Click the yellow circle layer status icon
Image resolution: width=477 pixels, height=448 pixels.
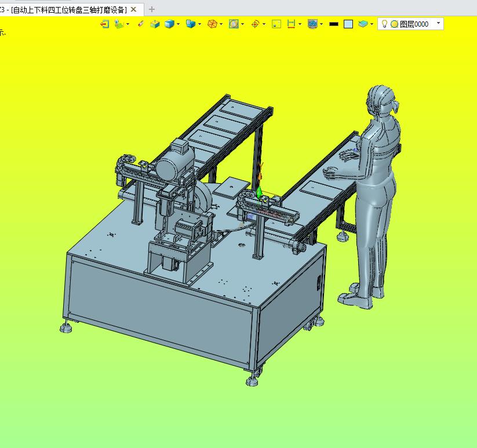[x=394, y=24]
